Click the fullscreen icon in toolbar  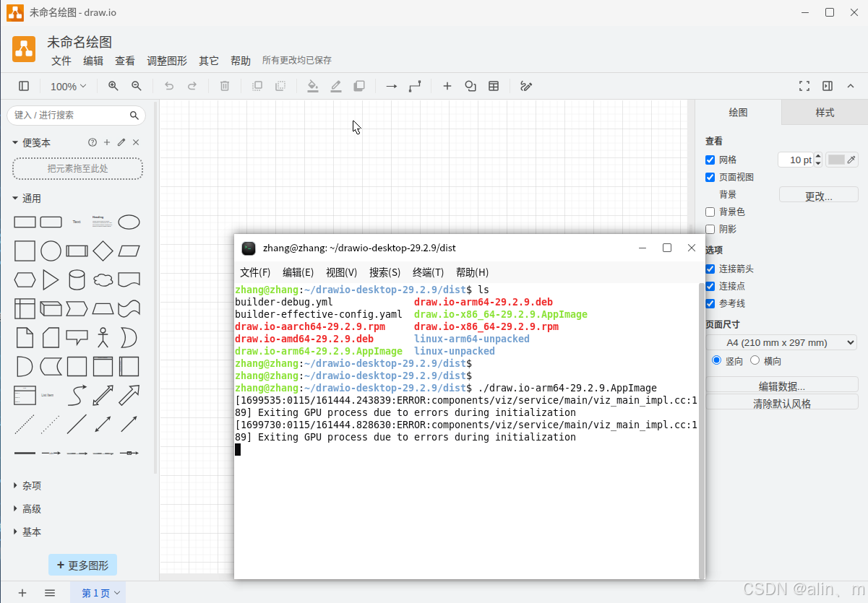(x=804, y=86)
